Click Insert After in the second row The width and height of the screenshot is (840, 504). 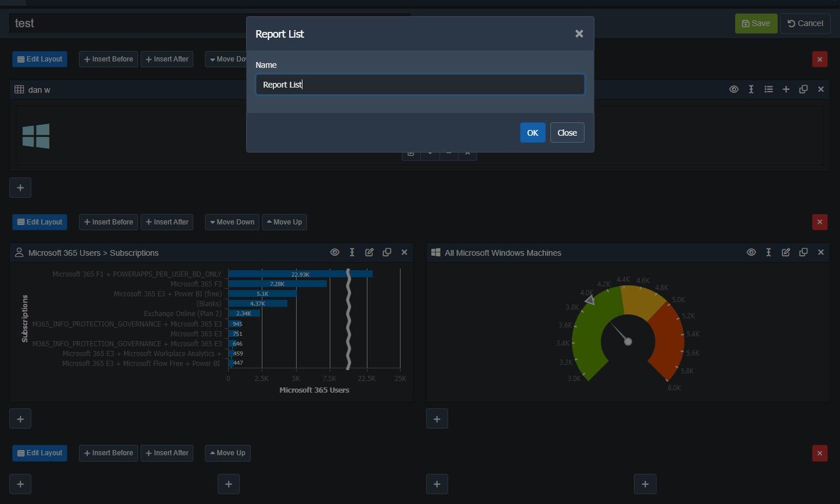tap(167, 222)
